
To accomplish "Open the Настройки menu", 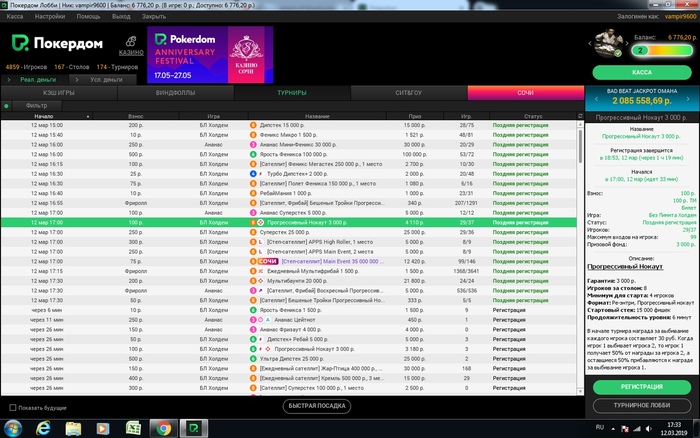I will point(50,17).
